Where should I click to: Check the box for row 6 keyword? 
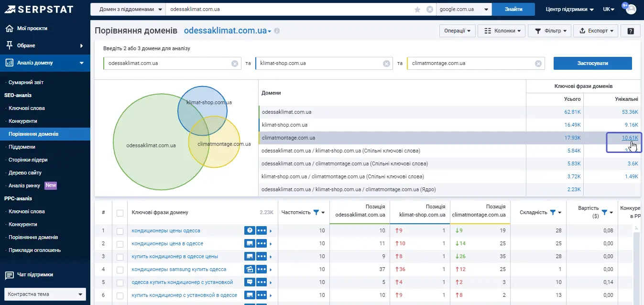point(120,295)
